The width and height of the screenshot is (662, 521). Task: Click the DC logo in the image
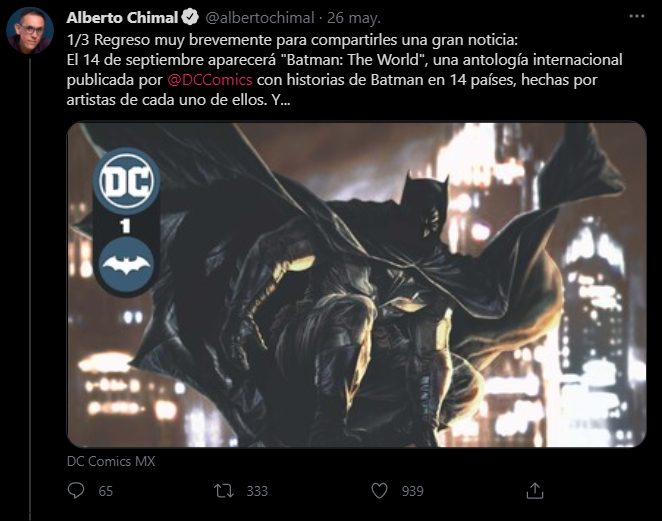point(126,182)
